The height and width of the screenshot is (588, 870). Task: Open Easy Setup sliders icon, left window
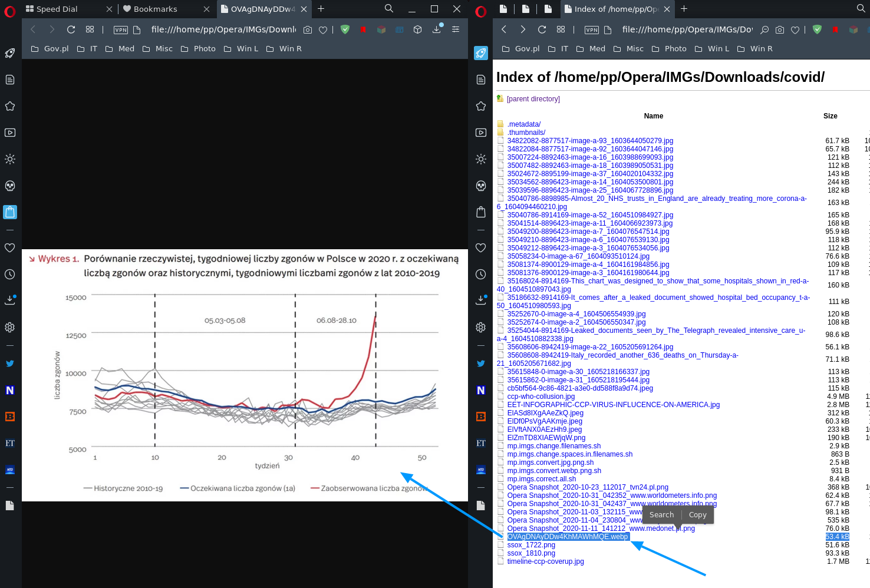click(x=456, y=29)
